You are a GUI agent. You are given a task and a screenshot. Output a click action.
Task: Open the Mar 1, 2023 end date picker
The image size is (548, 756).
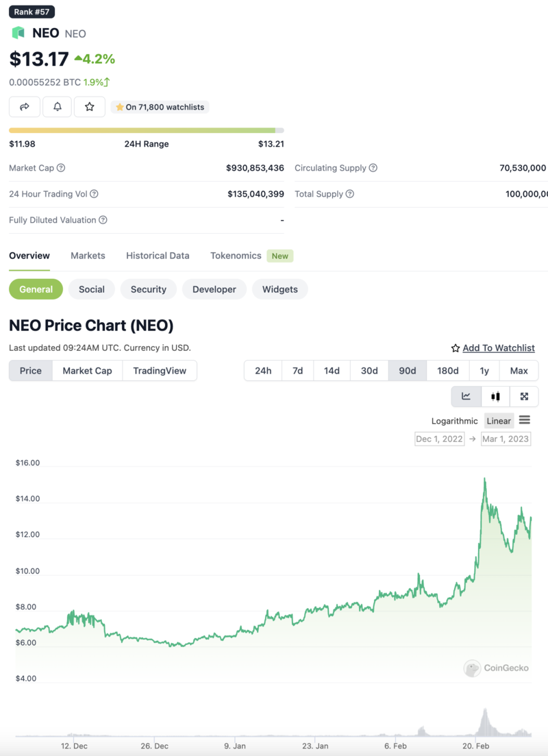tap(506, 439)
